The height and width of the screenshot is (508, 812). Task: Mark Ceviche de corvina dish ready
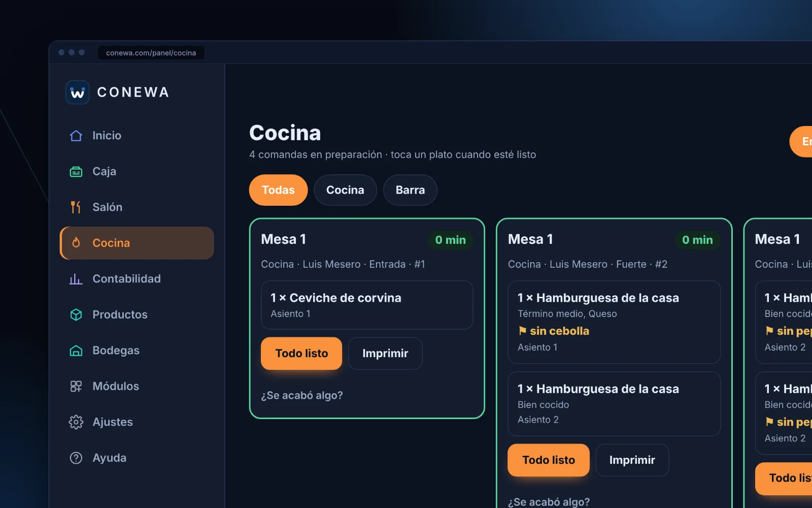pyautogui.click(x=367, y=305)
